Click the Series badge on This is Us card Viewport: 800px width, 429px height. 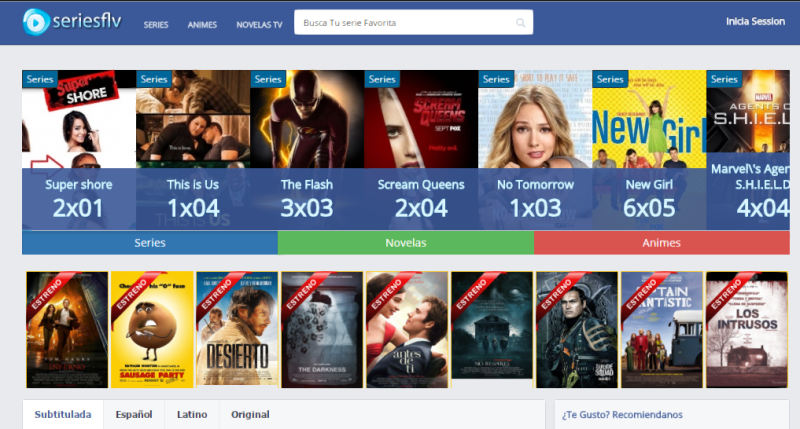point(154,79)
